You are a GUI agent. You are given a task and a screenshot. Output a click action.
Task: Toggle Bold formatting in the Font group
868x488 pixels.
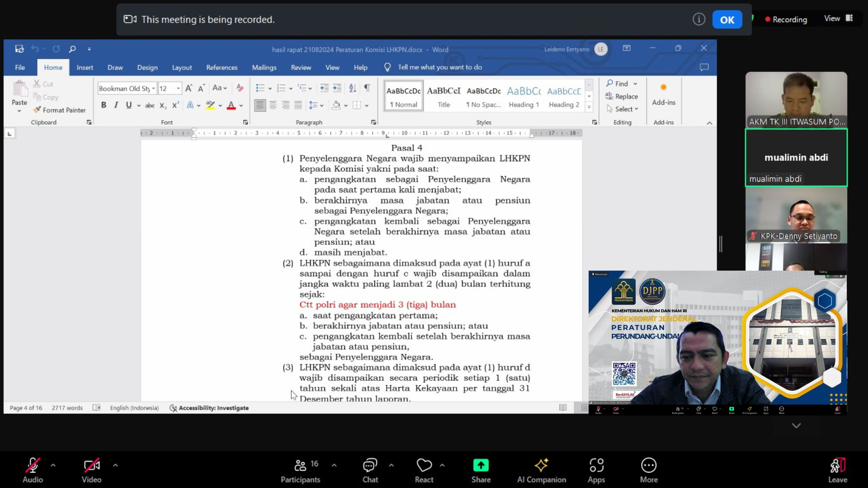104,105
